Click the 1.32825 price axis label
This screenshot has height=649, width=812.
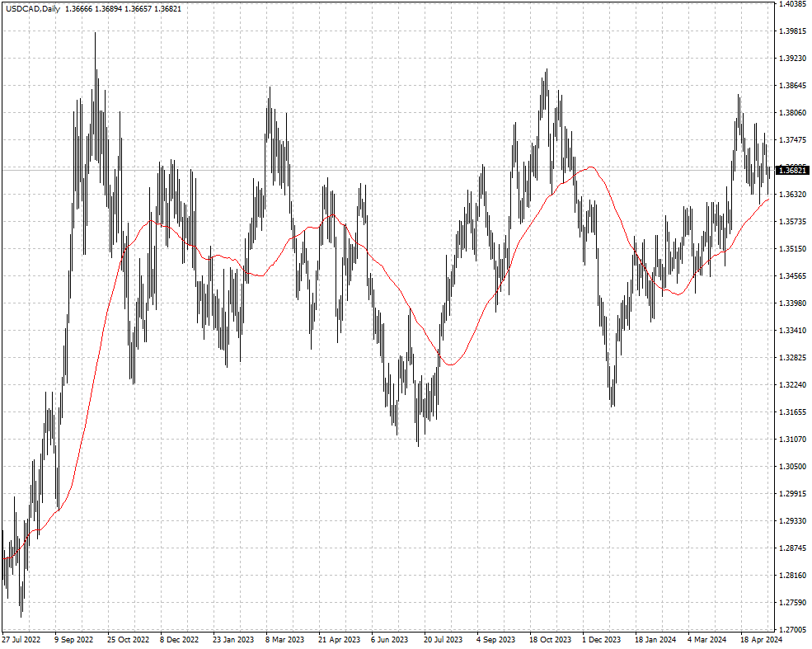pyautogui.click(x=792, y=357)
